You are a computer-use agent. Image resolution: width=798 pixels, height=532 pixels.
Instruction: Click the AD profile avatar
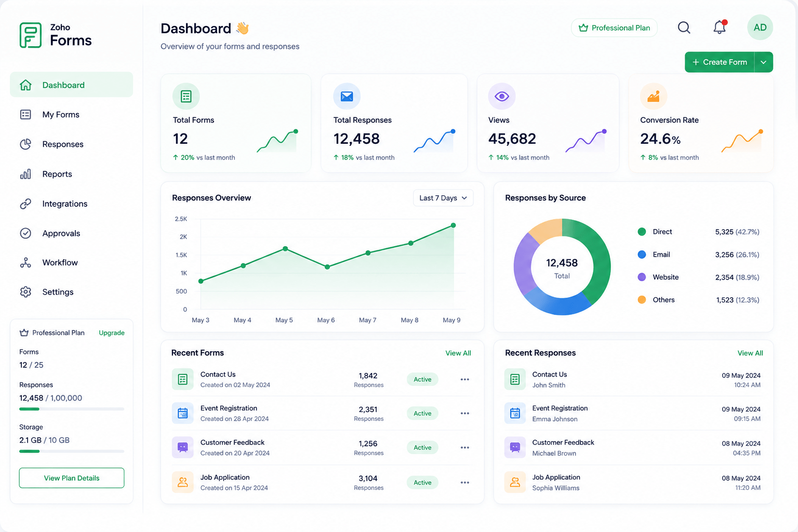760,28
